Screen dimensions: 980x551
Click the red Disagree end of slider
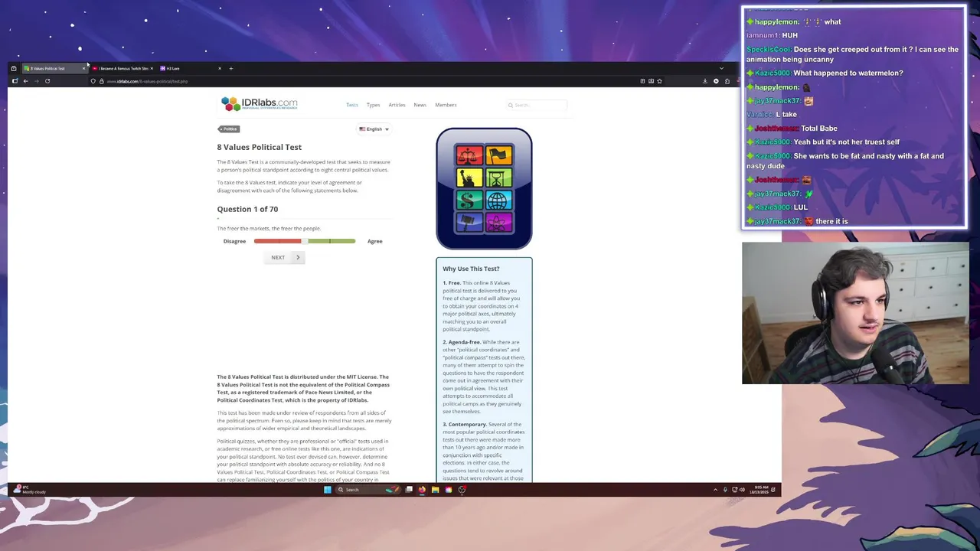click(257, 241)
